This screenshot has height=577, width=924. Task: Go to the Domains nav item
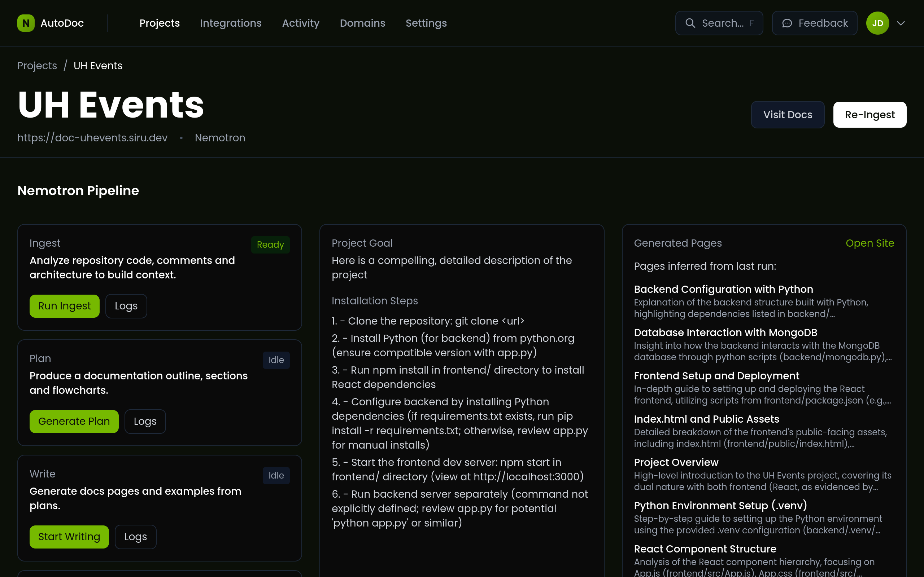tap(362, 23)
